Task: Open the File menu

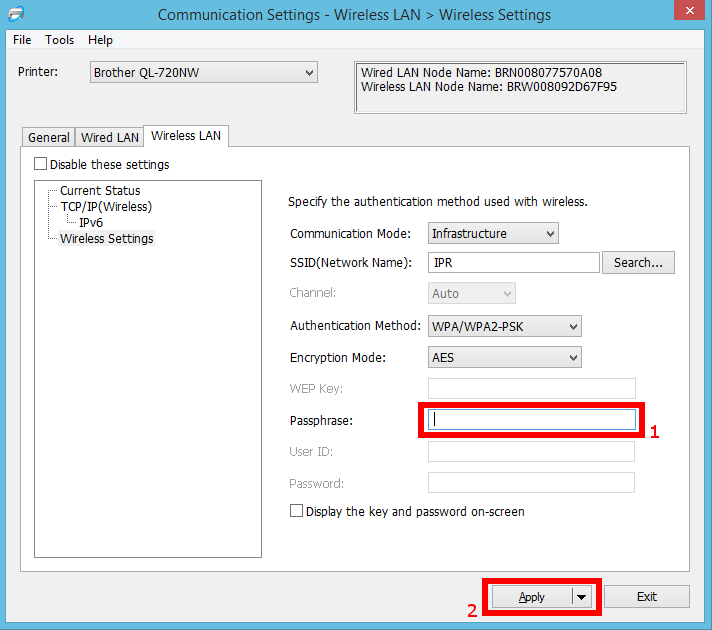Action: point(22,40)
